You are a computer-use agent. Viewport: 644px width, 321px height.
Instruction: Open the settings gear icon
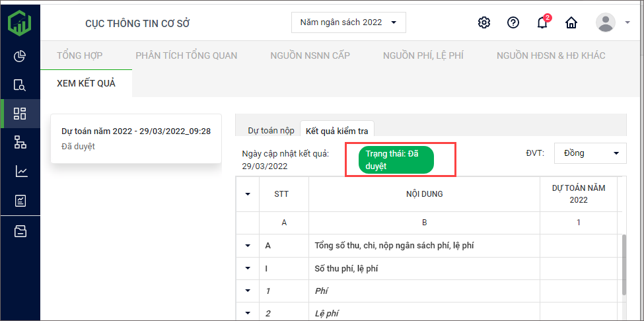tap(484, 22)
